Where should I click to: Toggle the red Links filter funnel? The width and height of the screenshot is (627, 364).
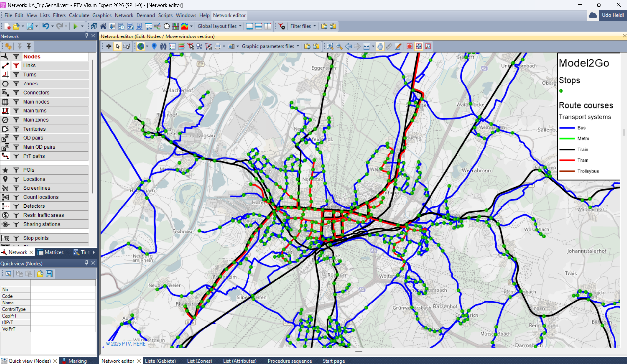pos(16,66)
